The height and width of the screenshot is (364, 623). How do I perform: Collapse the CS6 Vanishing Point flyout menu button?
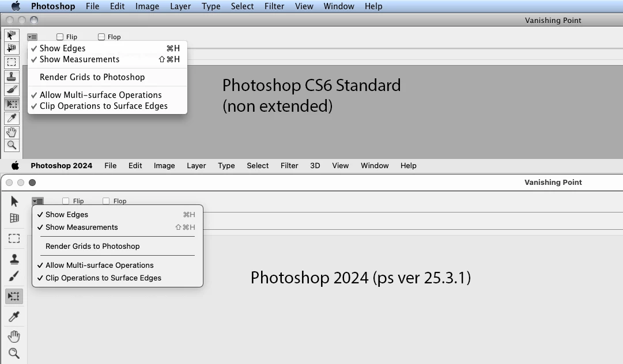point(32,37)
